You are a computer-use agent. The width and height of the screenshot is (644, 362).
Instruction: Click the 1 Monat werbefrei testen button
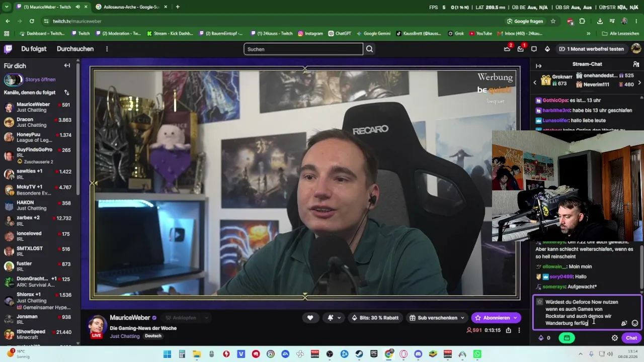click(x=591, y=49)
